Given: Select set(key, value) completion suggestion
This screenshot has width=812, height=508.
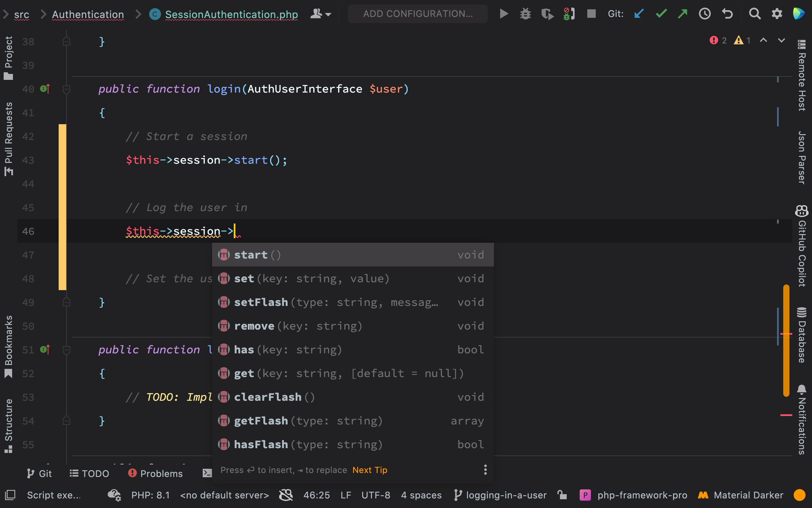Looking at the screenshot, I should 353,279.
